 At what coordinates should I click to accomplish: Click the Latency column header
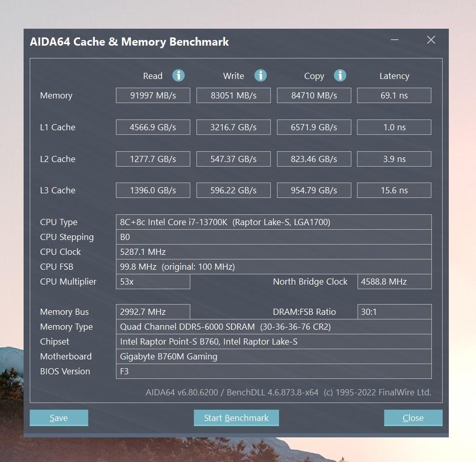click(x=394, y=76)
